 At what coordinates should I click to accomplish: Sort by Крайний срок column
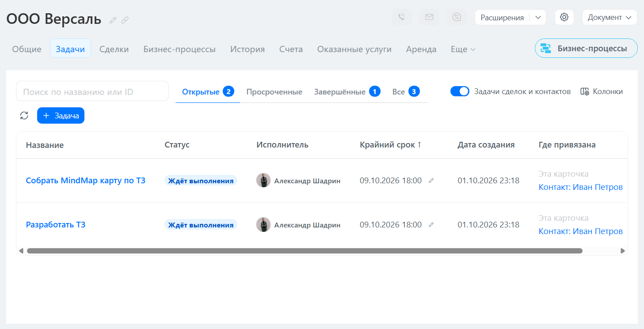pos(391,145)
